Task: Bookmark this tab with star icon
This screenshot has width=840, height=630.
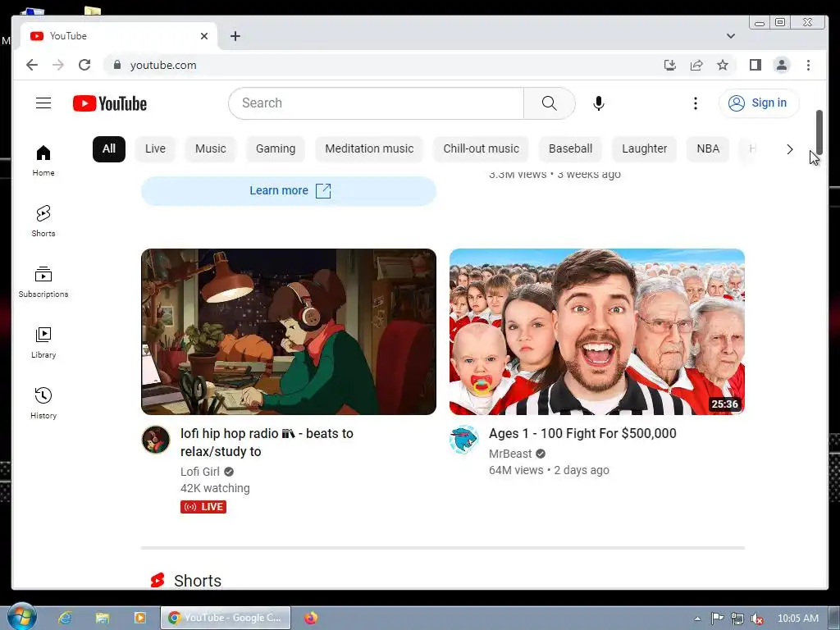Action: point(723,66)
